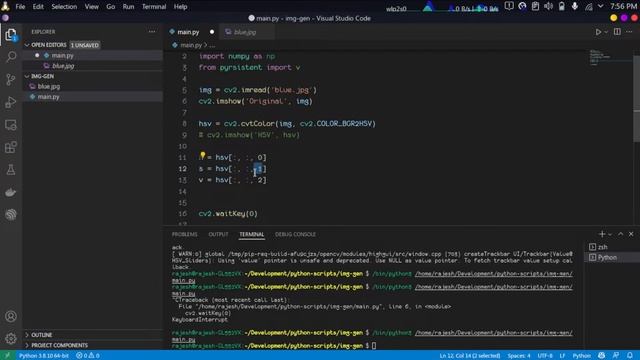Open the Run menu
Viewport: 640px width, 360px height.
128,7
